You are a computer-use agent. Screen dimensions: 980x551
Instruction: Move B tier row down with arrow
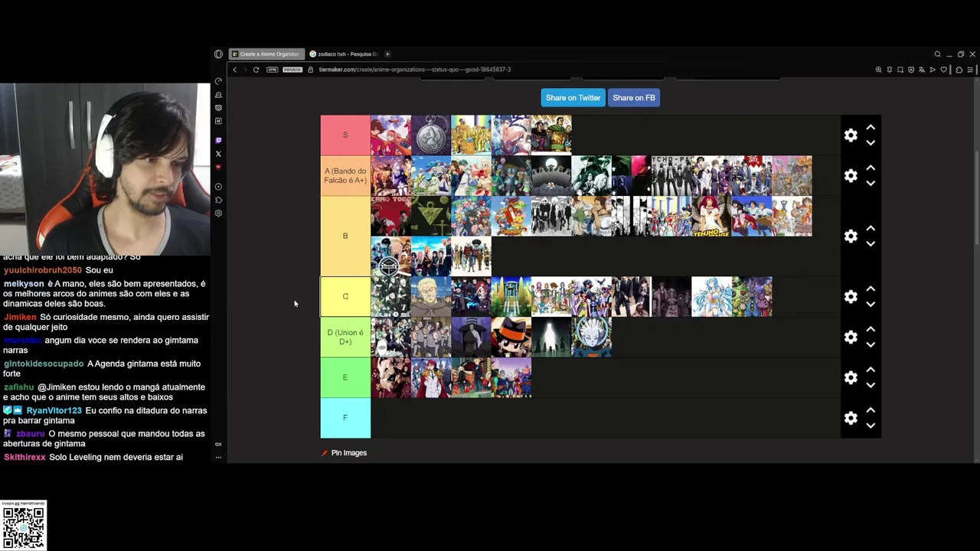tap(871, 244)
